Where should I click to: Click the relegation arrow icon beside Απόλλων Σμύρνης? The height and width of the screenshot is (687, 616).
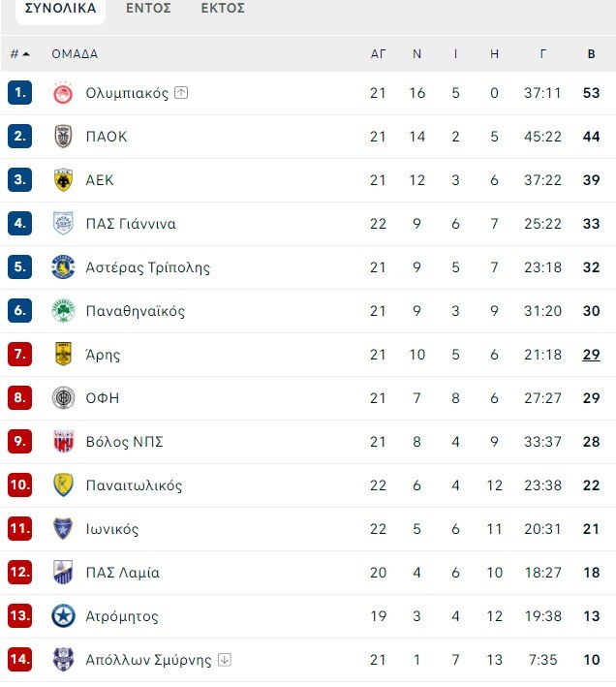(x=225, y=660)
